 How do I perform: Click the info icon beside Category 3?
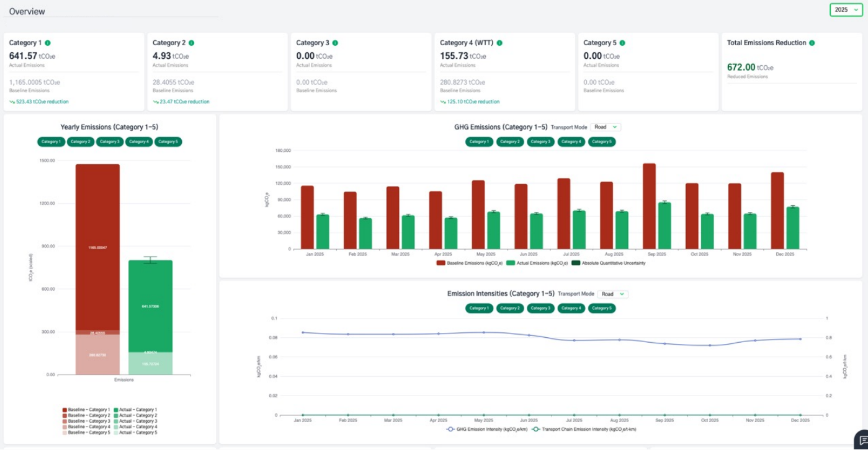point(335,43)
